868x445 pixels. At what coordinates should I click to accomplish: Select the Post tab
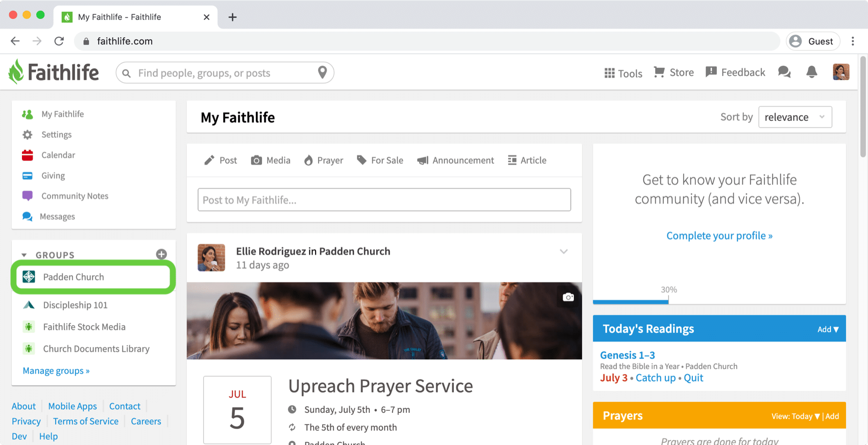tap(221, 160)
